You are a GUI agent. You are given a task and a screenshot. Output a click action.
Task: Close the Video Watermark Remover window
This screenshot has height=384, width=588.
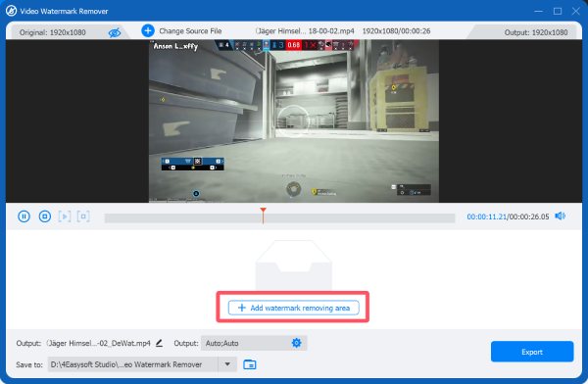(x=576, y=11)
